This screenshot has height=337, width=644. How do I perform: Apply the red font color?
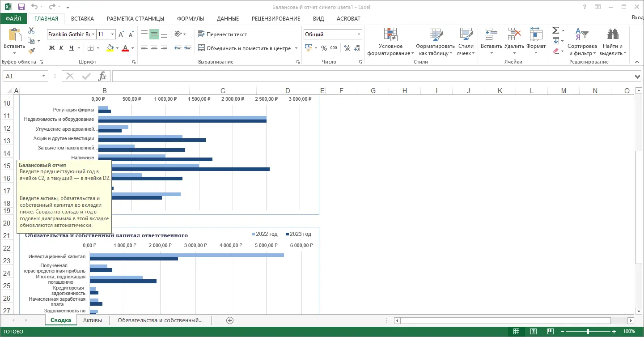[125, 48]
